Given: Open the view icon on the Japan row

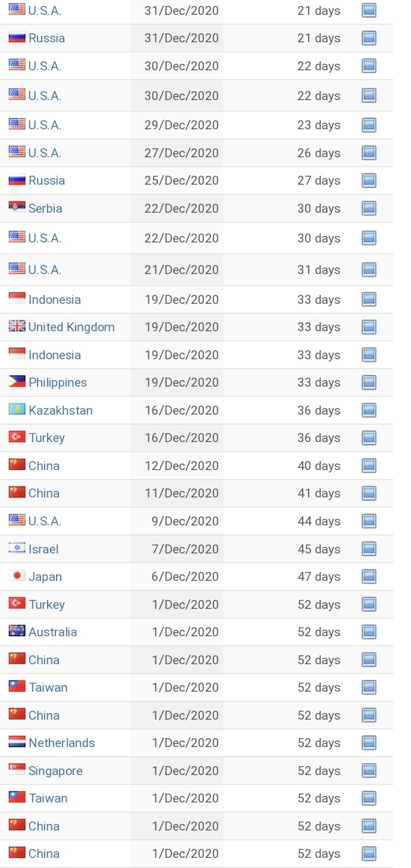Looking at the screenshot, I should click(369, 577).
